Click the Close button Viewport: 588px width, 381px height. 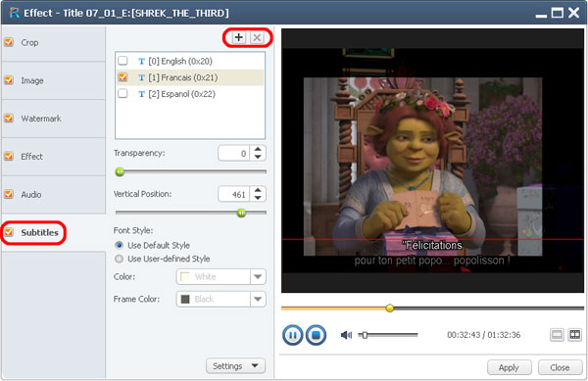[x=561, y=367]
